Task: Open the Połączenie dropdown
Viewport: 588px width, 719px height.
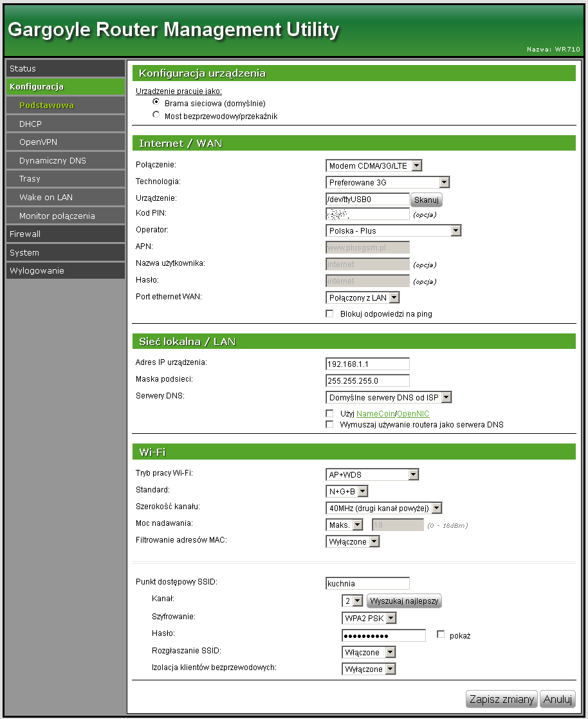Action: [374, 166]
